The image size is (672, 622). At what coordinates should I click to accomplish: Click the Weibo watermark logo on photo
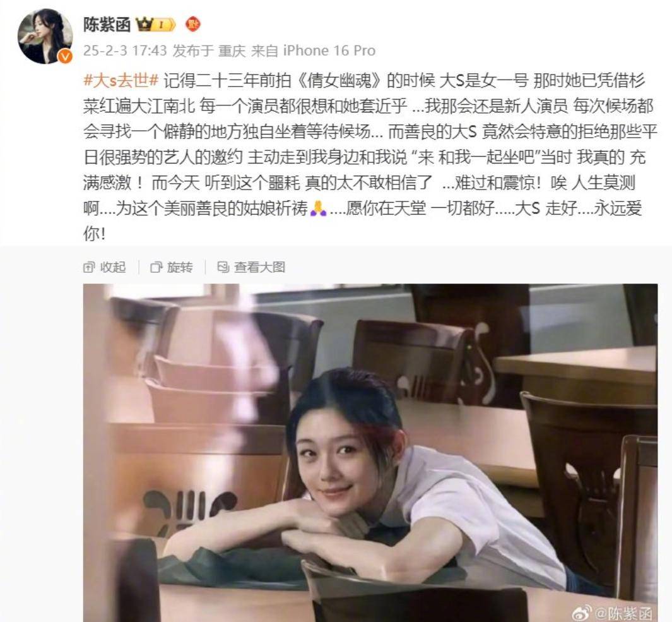pos(582,612)
